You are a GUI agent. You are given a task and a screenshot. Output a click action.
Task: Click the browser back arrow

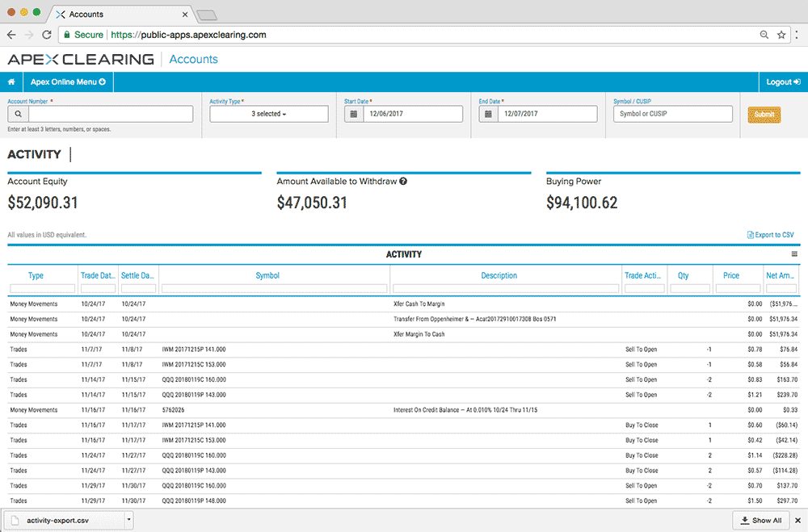pyautogui.click(x=11, y=35)
